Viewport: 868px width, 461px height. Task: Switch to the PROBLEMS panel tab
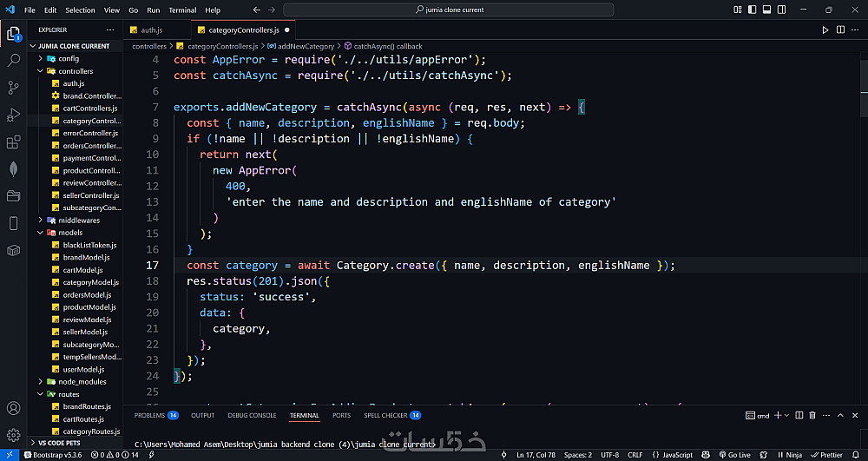coord(149,415)
